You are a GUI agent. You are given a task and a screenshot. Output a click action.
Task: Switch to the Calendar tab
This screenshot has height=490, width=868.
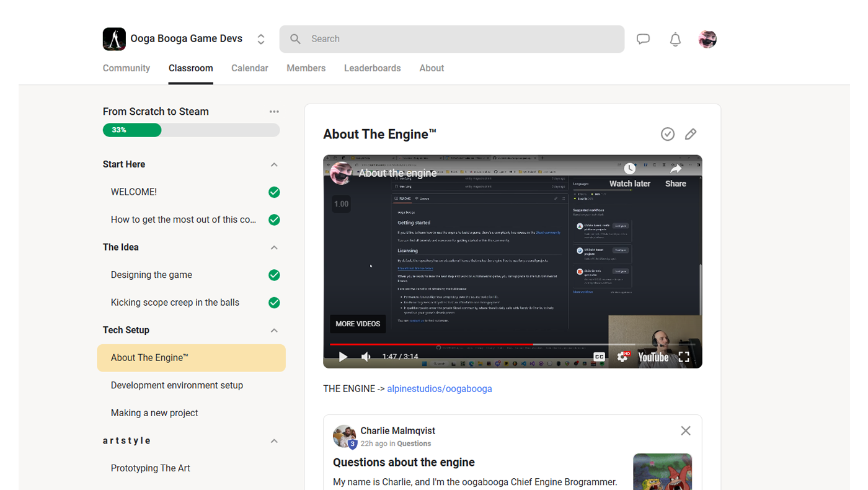coord(249,68)
